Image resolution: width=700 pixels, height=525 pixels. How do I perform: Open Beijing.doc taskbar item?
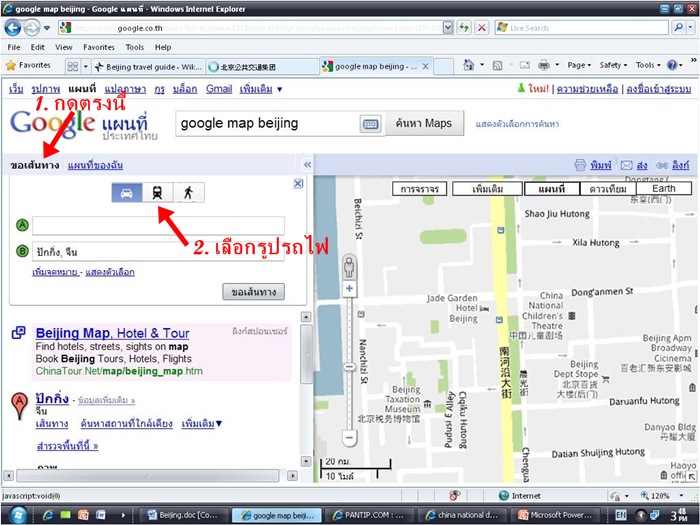click(185, 515)
